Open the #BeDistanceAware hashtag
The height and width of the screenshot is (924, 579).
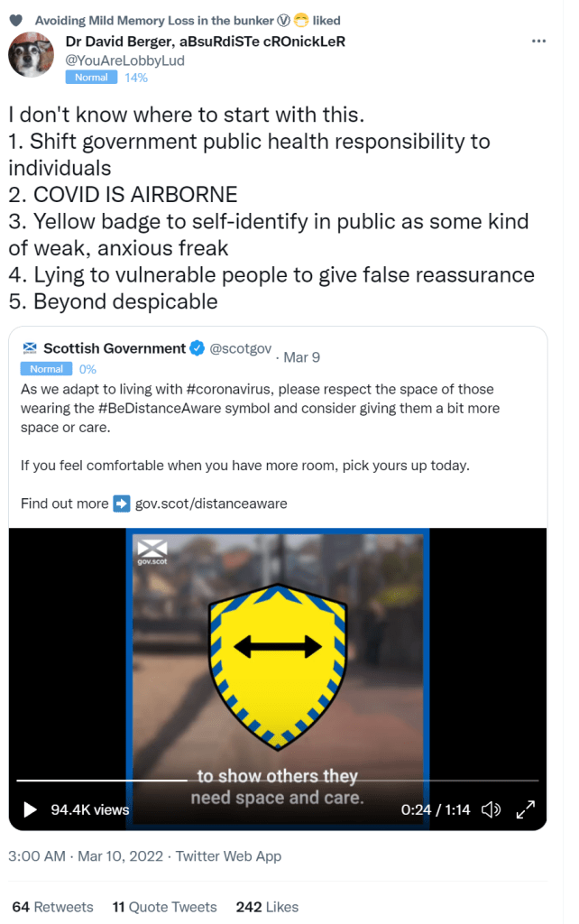(154, 409)
